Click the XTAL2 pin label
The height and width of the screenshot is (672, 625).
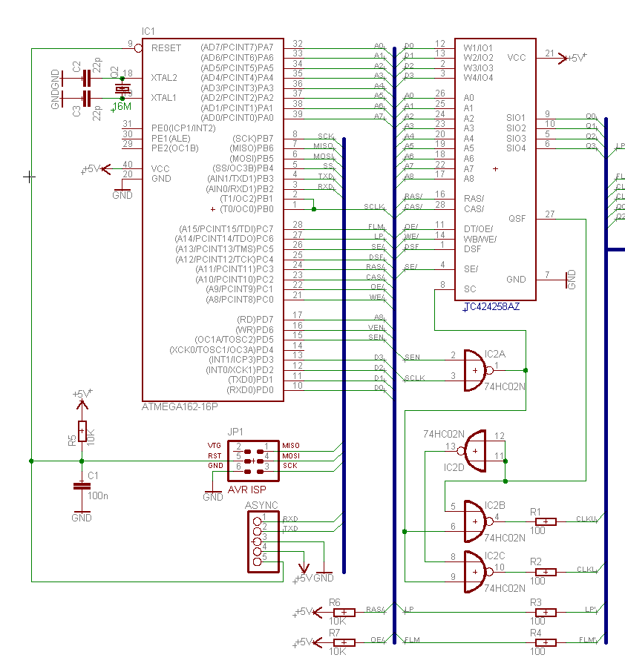click(x=164, y=78)
